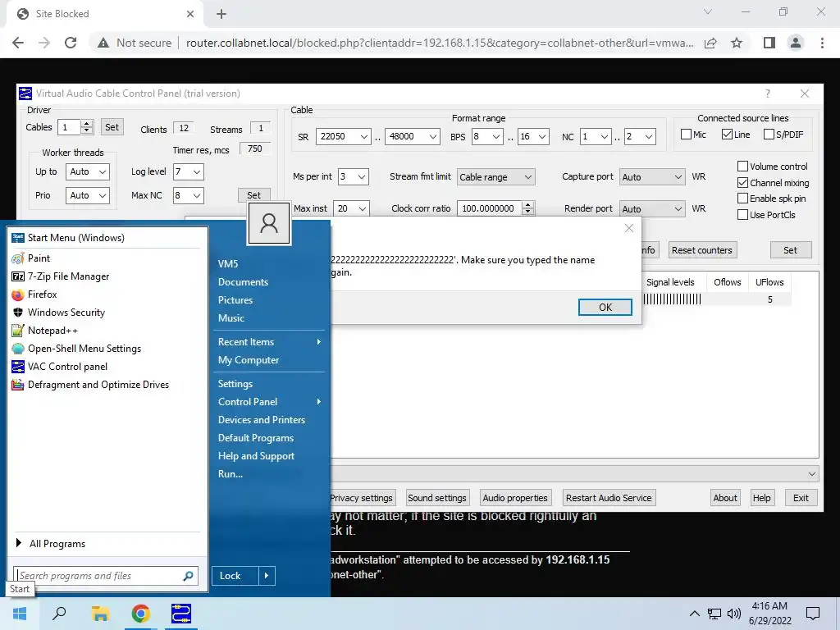Open Documents from the Start menu
The width and height of the screenshot is (840, 630).
[x=243, y=282]
